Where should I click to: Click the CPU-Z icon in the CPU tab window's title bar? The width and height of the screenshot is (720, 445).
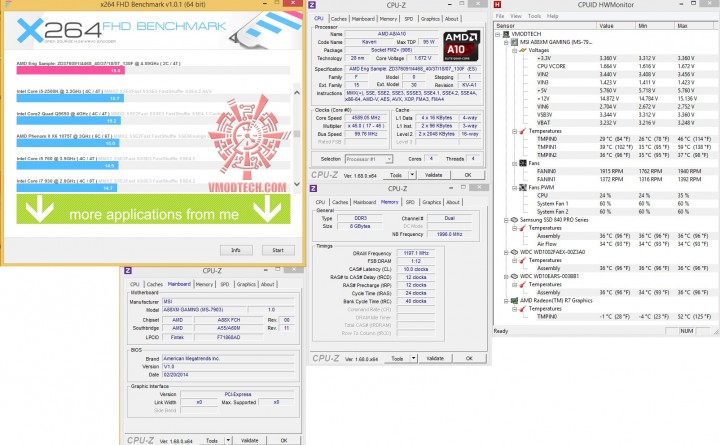pyautogui.click(x=312, y=5)
